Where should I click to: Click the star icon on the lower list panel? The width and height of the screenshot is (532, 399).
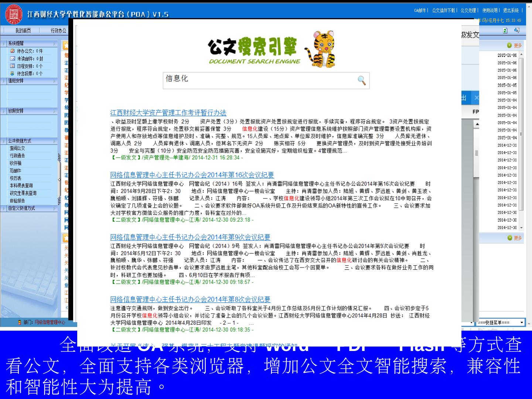[x=65, y=238]
